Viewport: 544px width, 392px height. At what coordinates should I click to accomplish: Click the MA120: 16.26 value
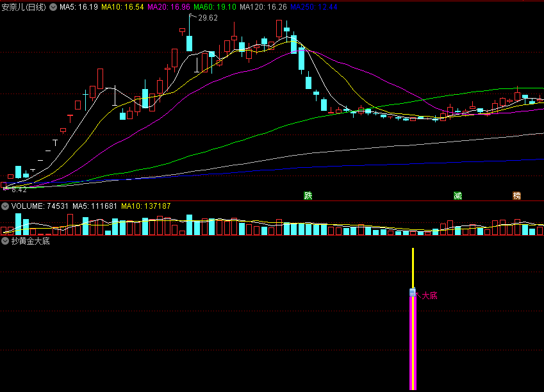263,7
